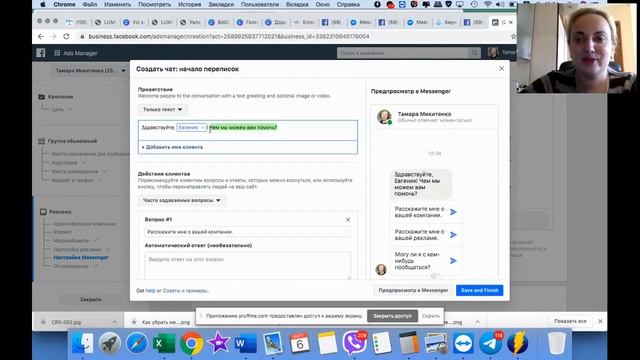Screen dimensions: 640x360
Task: Reload the current Facebook page
Action: [66, 36]
